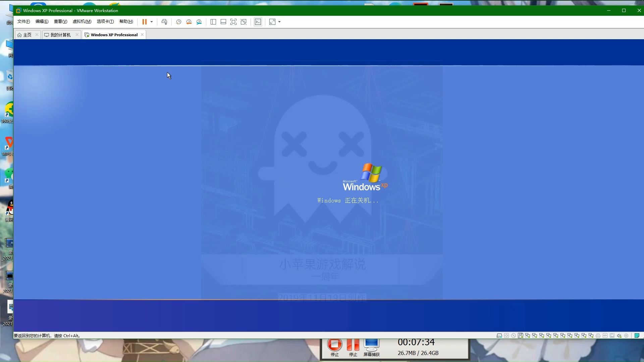Image resolution: width=644 pixels, height=362 pixels.
Task: Enter full screen mode from the toolbar
Action: pyautogui.click(x=233, y=22)
